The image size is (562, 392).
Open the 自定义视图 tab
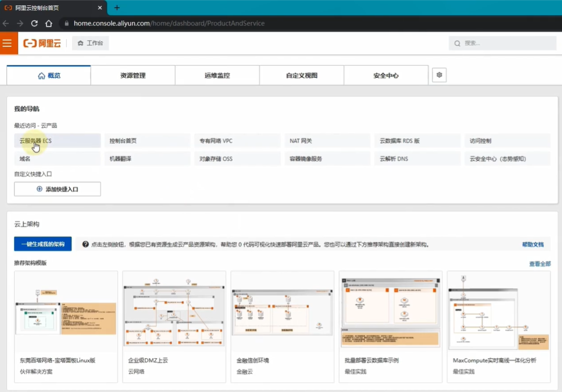coord(302,75)
